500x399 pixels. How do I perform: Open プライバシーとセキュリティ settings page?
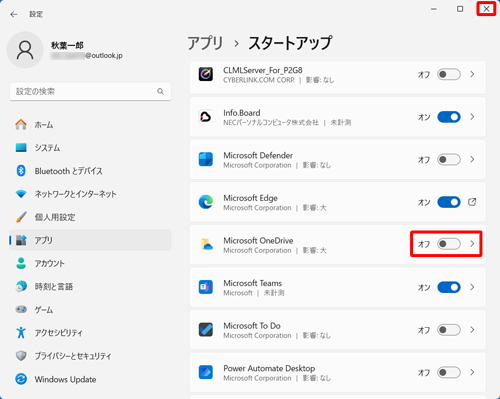(90, 356)
